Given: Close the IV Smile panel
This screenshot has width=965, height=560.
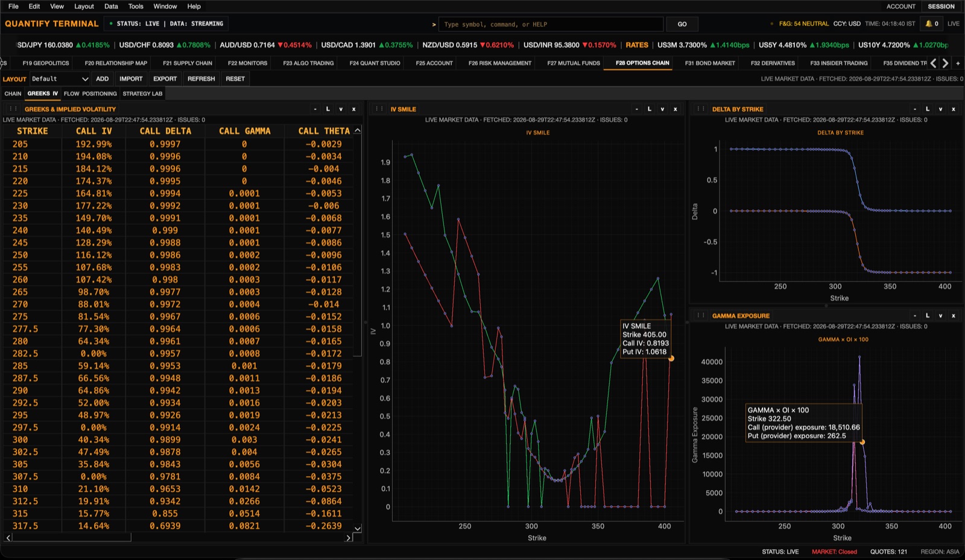Looking at the screenshot, I should 675,109.
